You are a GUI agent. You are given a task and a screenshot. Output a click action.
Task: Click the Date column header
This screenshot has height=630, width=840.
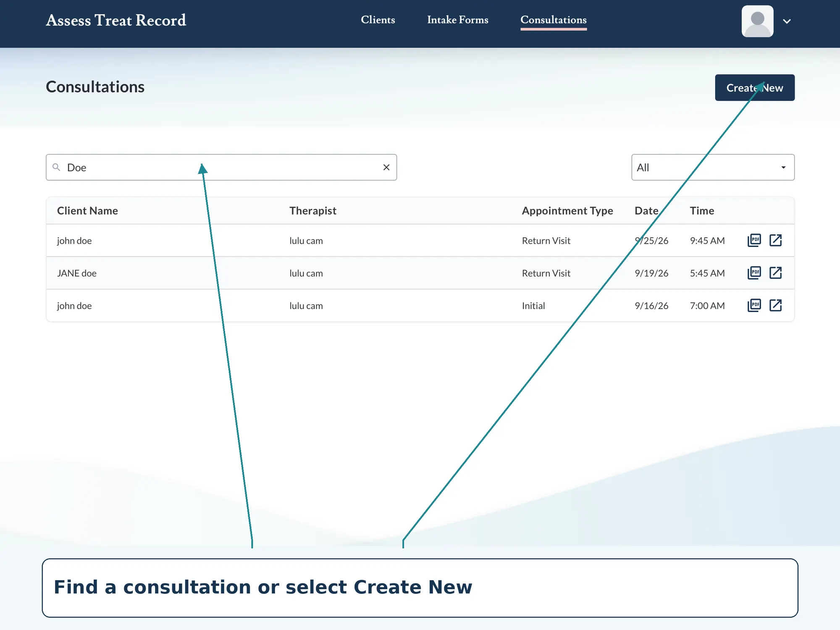pos(646,210)
